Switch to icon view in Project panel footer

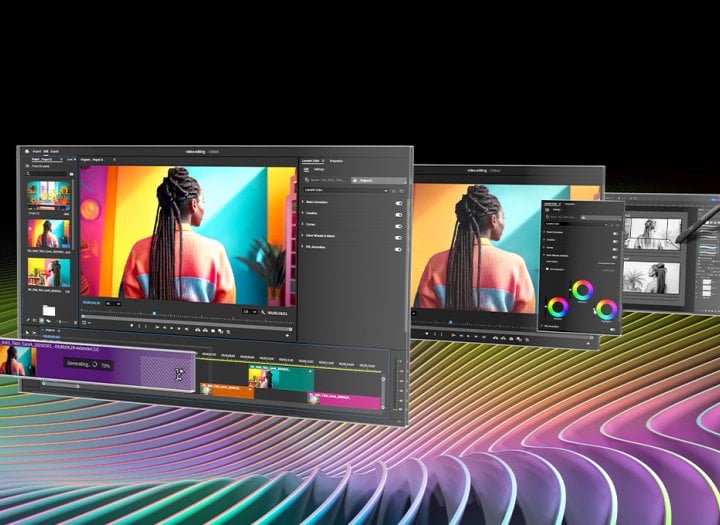(41, 320)
